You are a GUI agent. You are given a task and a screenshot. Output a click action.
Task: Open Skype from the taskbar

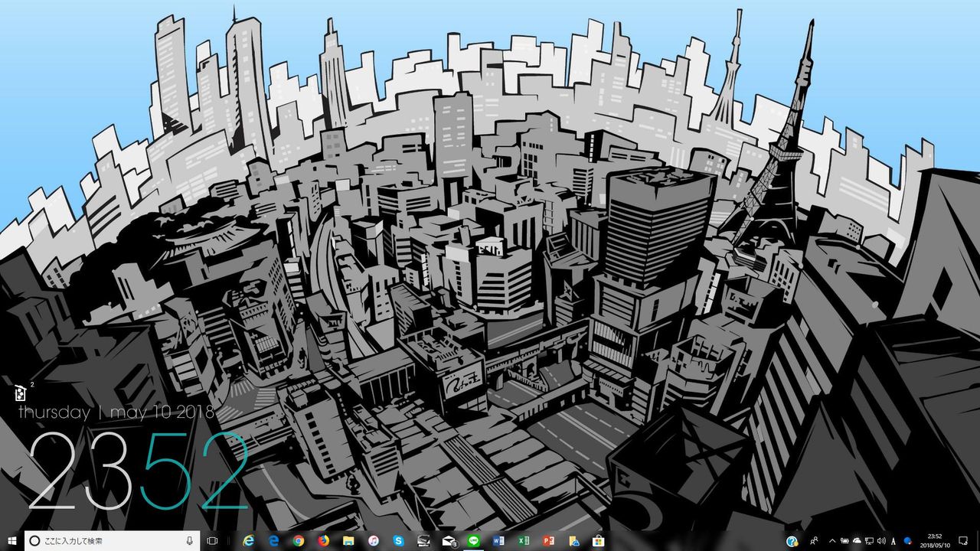(398, 540)
